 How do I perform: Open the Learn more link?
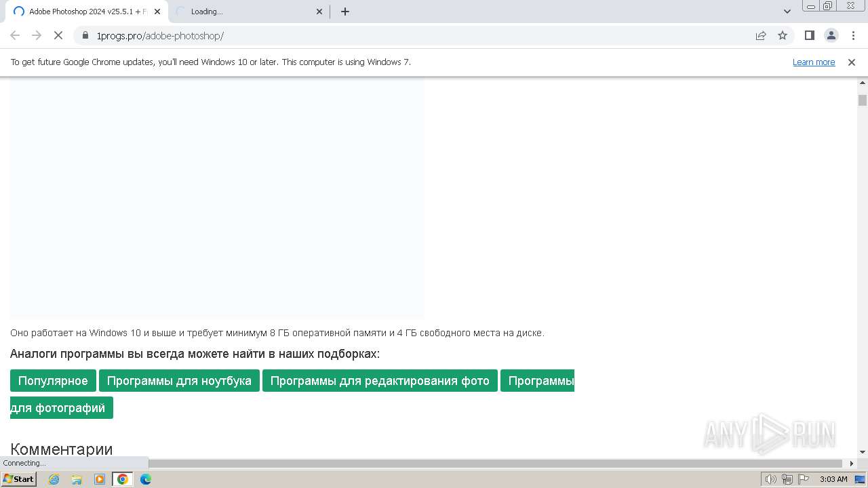coord(814,62)
